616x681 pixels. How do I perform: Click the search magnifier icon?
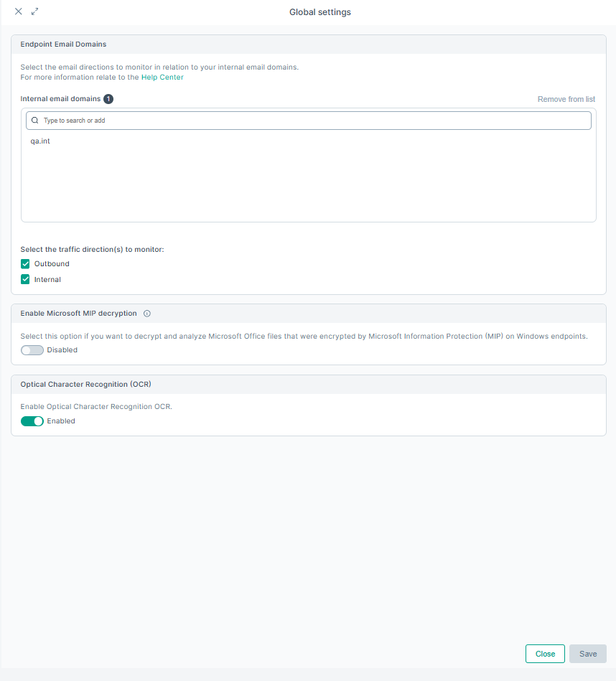click(x=35, y=121)
